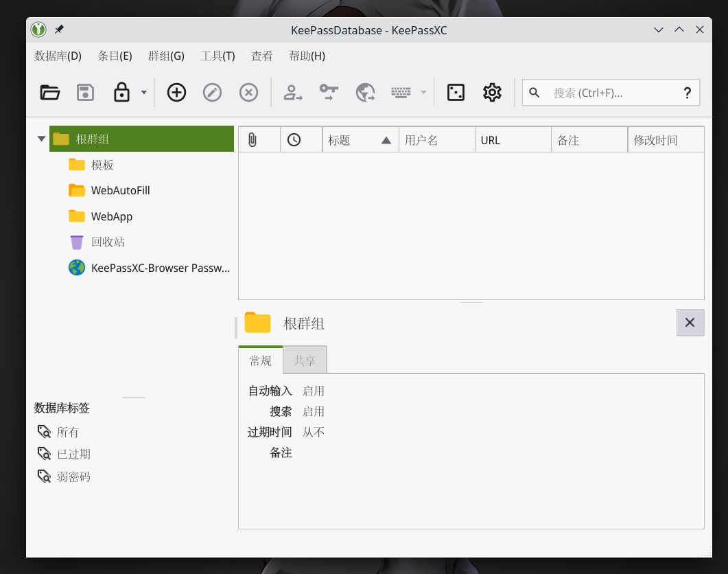Sort by expiry clock column
728x574 pixels.
tap(301, 139)
